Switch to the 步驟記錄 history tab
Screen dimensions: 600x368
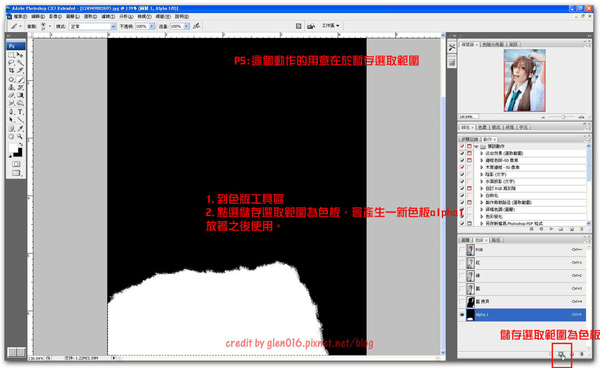pyautogui.click(x=469, y=139)
